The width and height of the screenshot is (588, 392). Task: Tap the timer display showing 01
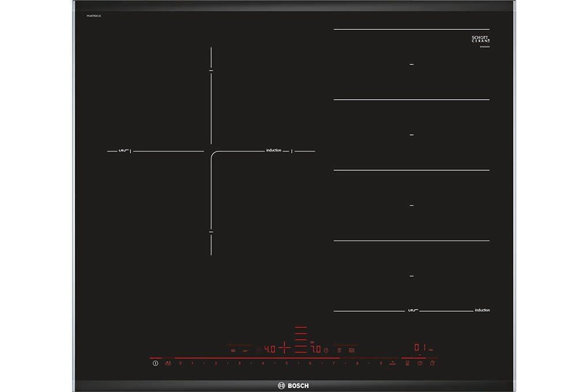(x=420, y=348)
